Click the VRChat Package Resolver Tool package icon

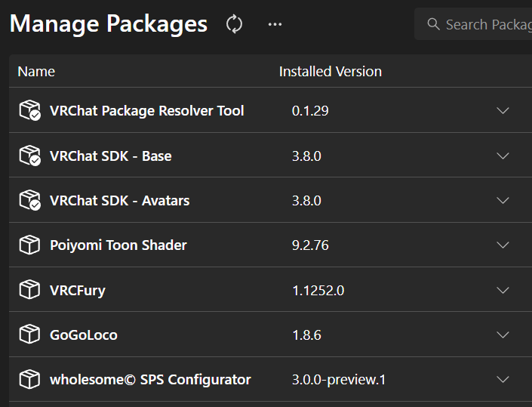[29, 111]
